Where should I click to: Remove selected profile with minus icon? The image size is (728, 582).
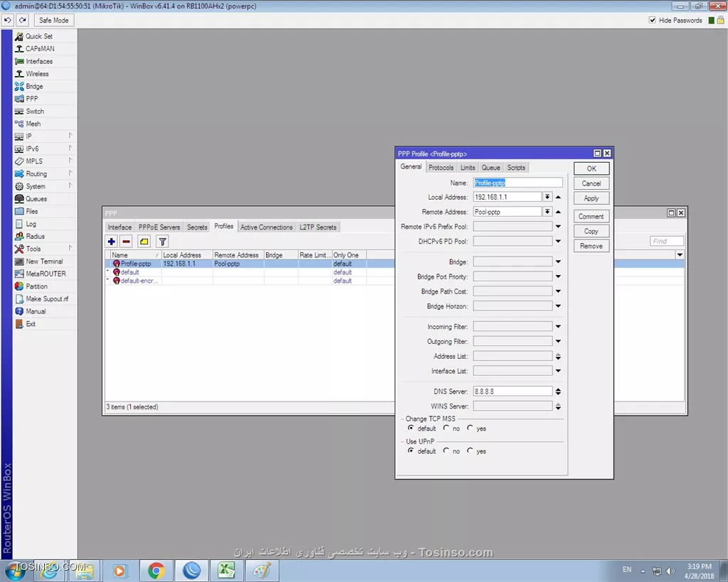click(x=127, y=242)
